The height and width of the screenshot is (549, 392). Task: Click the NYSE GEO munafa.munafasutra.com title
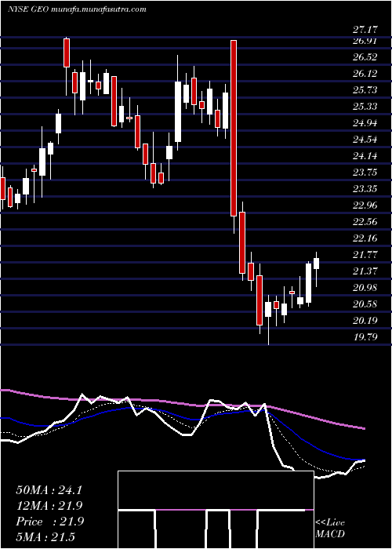[x=77, y=9]
